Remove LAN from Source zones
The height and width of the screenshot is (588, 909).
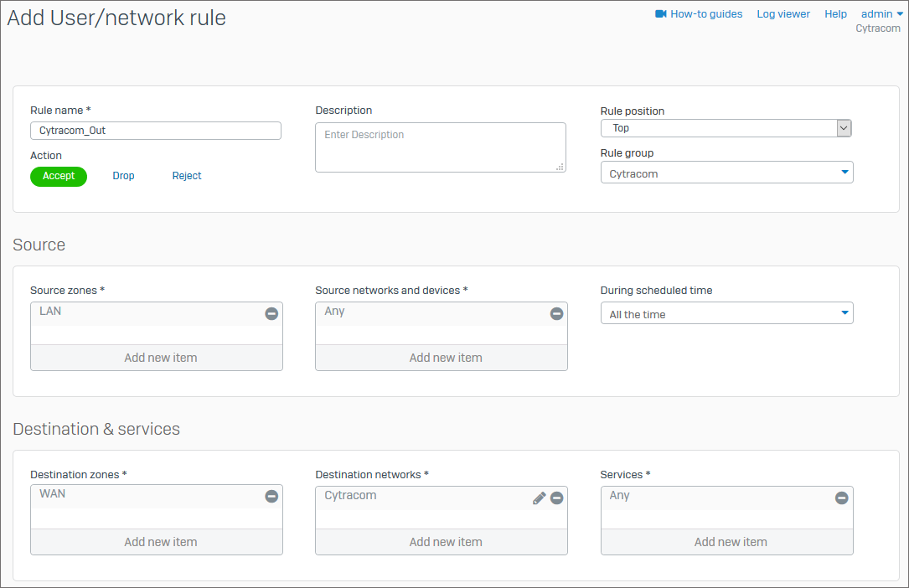[x=271, y=313]
